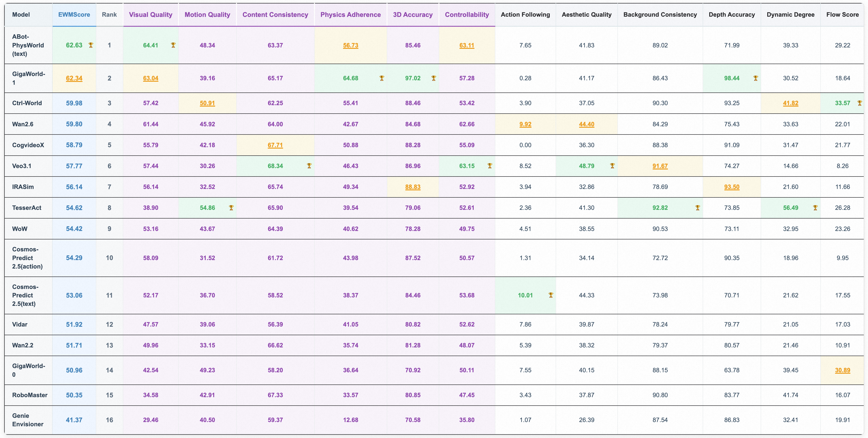Sort by the 3D Accuracy header
This screenshot has width=868, height=438.
(413, 15)
